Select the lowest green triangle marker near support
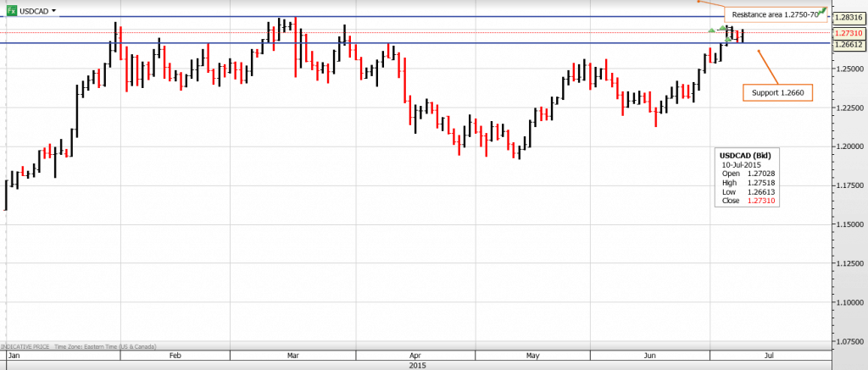This screenshot has height=370, width=868. point(729,39)
